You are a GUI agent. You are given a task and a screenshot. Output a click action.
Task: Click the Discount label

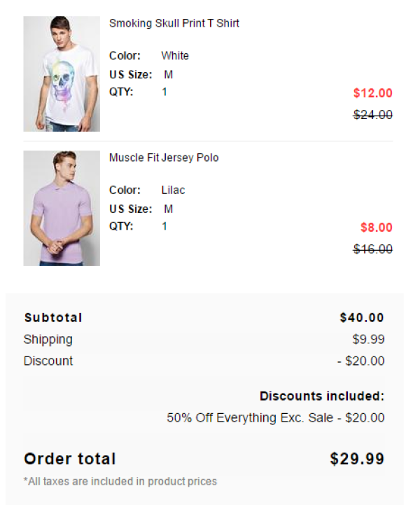[x=48, y=361]
